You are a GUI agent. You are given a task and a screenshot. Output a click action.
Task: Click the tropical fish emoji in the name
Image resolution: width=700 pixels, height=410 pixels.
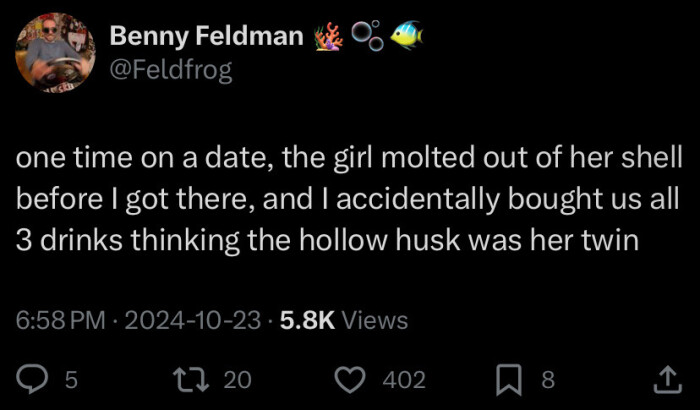(408, 36)
